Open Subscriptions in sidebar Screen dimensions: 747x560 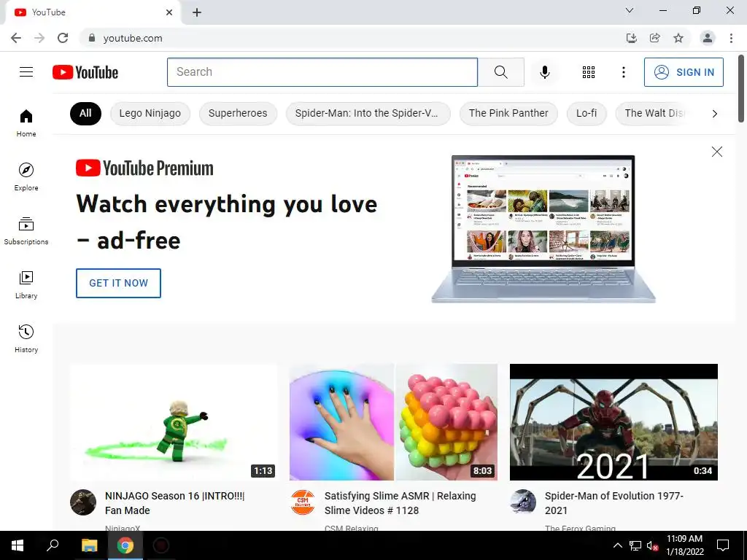click(26, 230)
